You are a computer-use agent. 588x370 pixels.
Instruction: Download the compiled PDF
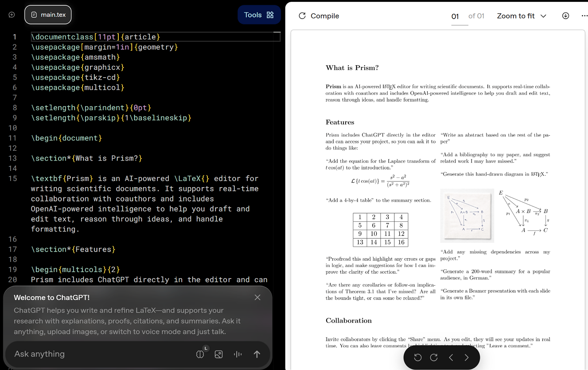(565, 16)
